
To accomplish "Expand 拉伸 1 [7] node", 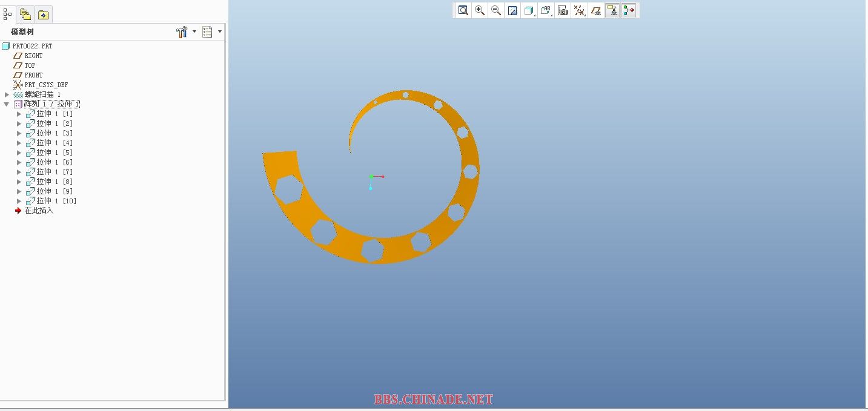I will (19, 172).
